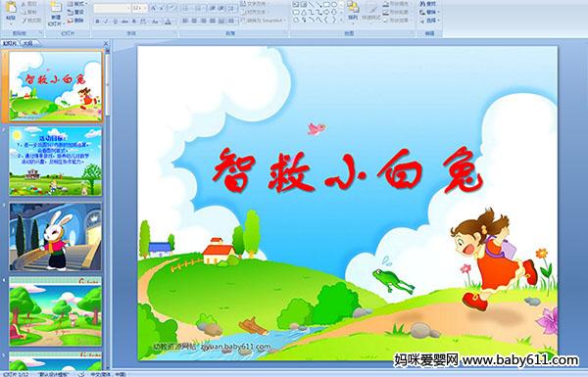Toggle Underline formatting
Screen dimensions: 588x377
tap(115, 22)
